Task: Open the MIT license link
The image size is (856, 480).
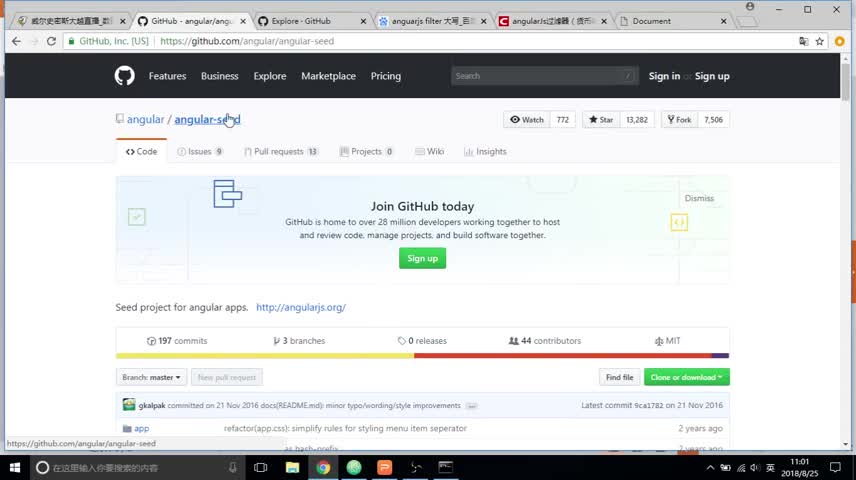Action: pos(668,341)
